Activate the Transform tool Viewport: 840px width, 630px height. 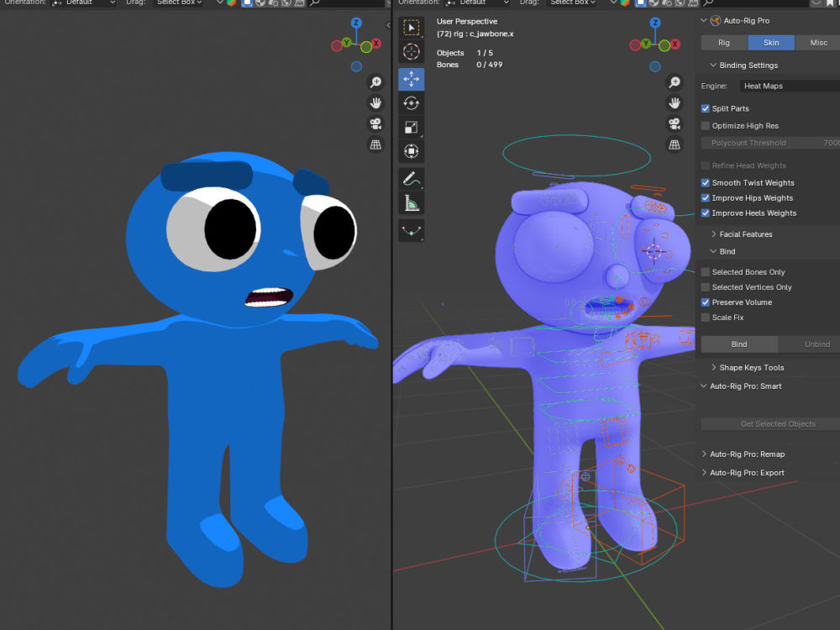pos(412,151)
